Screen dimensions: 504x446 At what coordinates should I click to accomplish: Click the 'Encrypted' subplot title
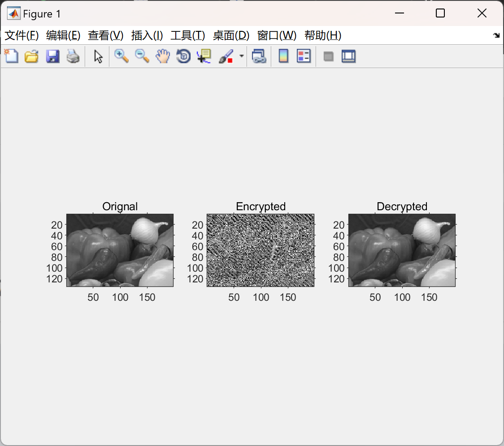pos(261,206)
